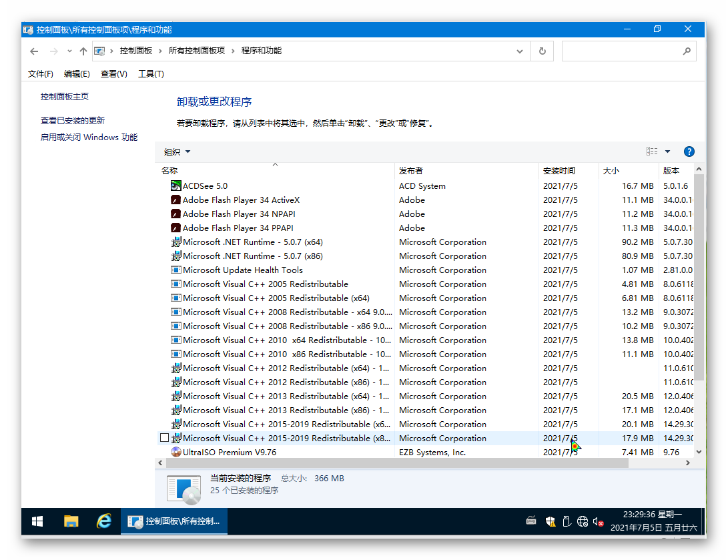Click the network globe tray icon
The image size is (728, 560).
coord(583,522)
